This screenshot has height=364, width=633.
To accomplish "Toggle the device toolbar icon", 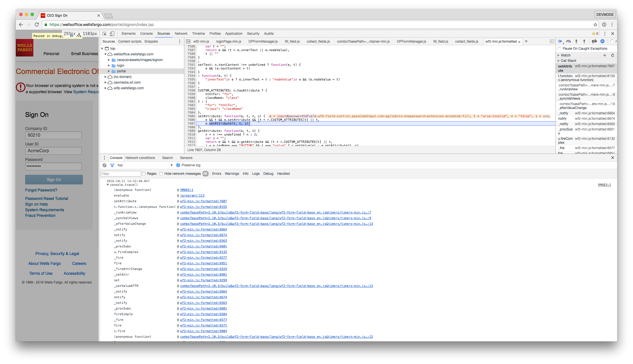I will pos(112,34).
